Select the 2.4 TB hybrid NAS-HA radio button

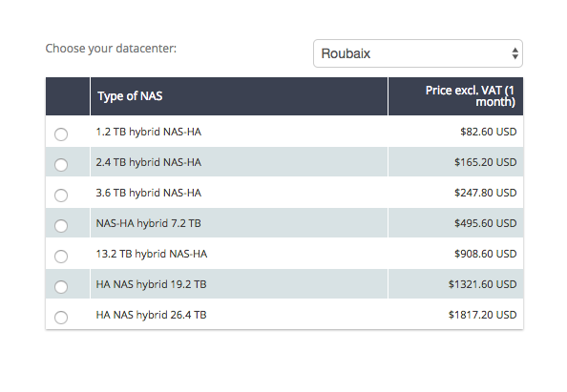[61, 165]
